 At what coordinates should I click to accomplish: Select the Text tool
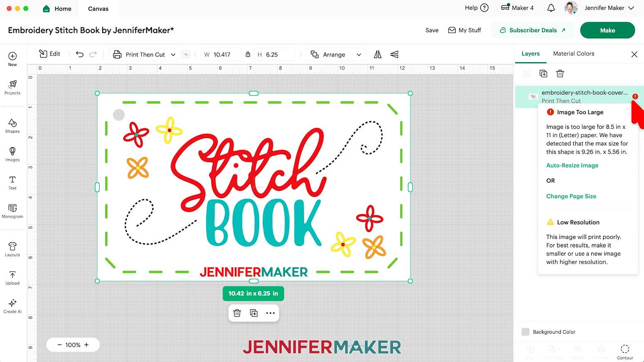click(x=12, y=183)
